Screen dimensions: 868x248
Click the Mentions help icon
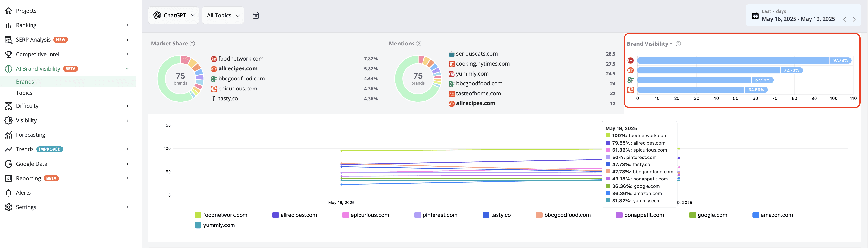(x=419, y=44)
